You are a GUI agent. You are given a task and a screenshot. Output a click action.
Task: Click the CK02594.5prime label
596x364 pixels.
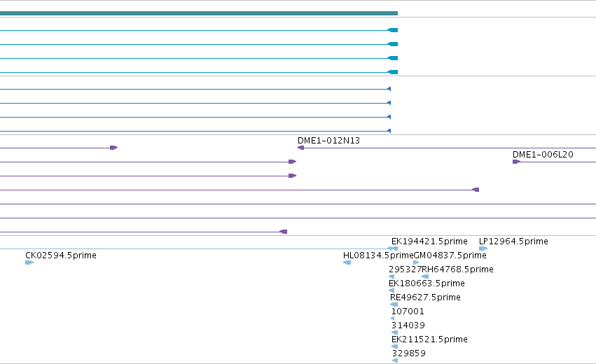(61, 255)
